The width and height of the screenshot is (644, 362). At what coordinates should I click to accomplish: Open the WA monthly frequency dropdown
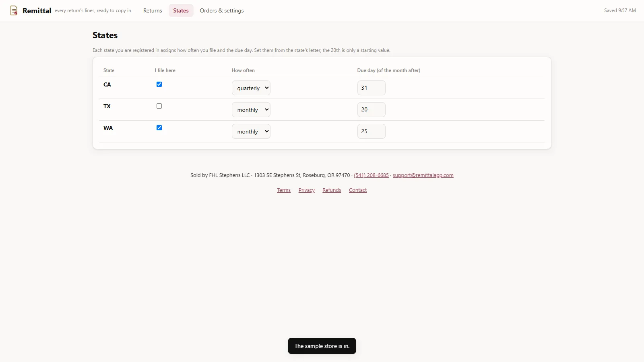[x=251, y=132]
